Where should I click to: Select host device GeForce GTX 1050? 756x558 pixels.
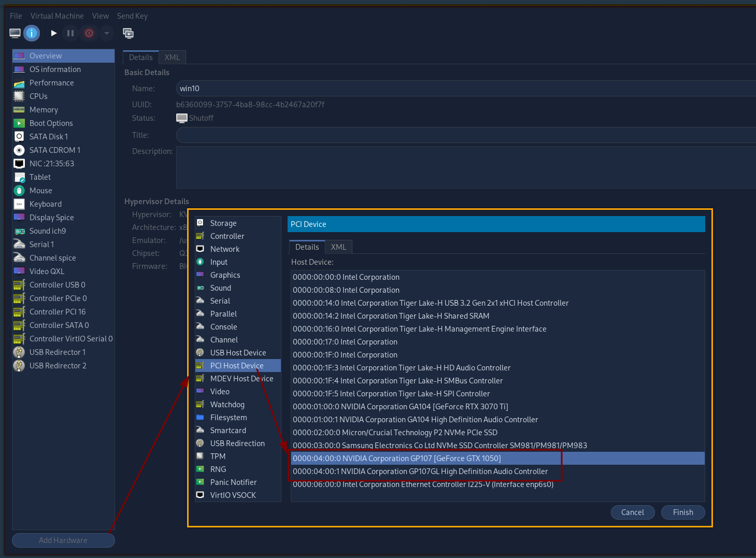click(498, 459)
